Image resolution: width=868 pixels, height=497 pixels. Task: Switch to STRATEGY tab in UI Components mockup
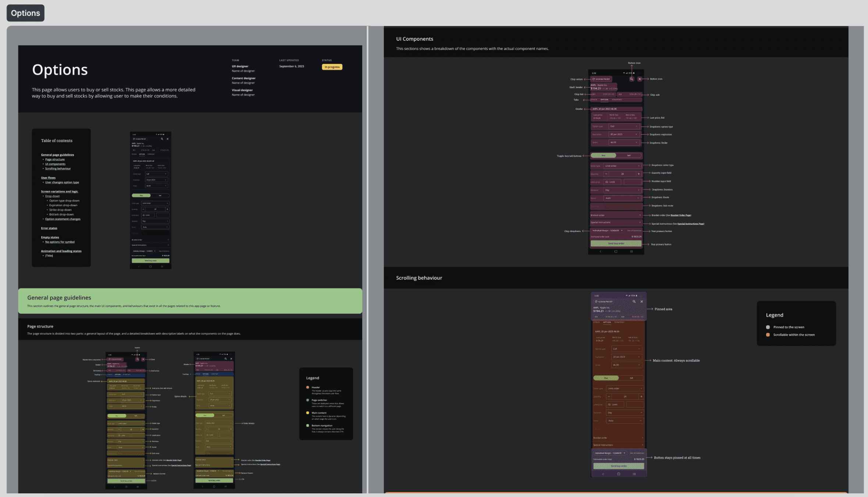tap(617, 100)
